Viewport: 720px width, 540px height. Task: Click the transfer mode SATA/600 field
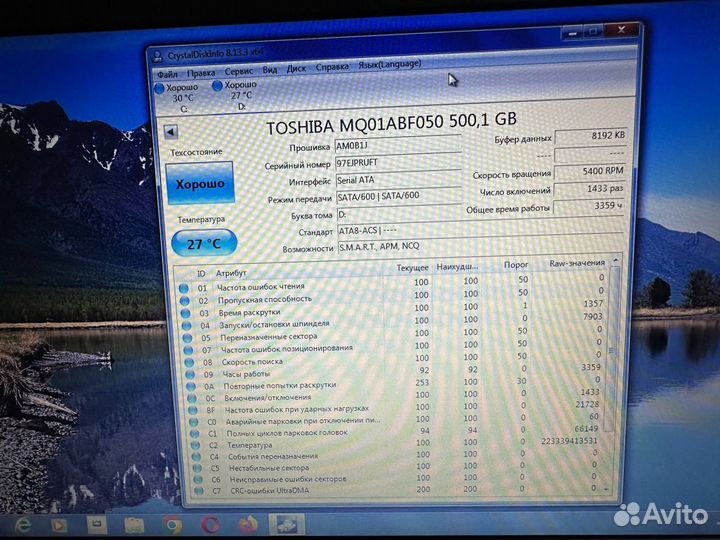coord(399,197)
